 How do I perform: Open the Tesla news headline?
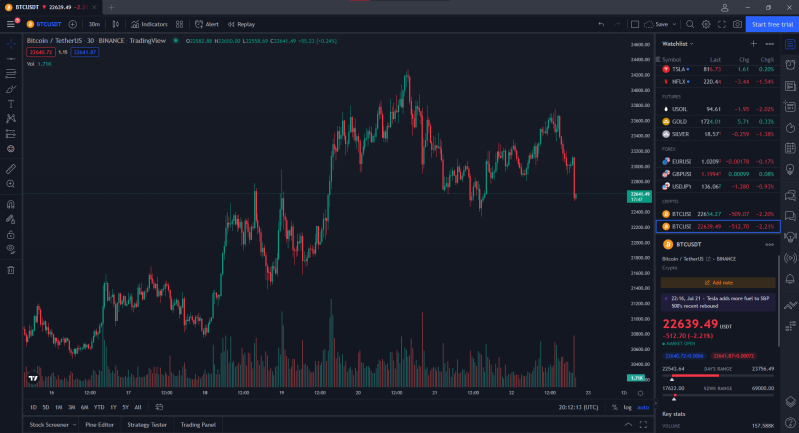coord(718,302)
